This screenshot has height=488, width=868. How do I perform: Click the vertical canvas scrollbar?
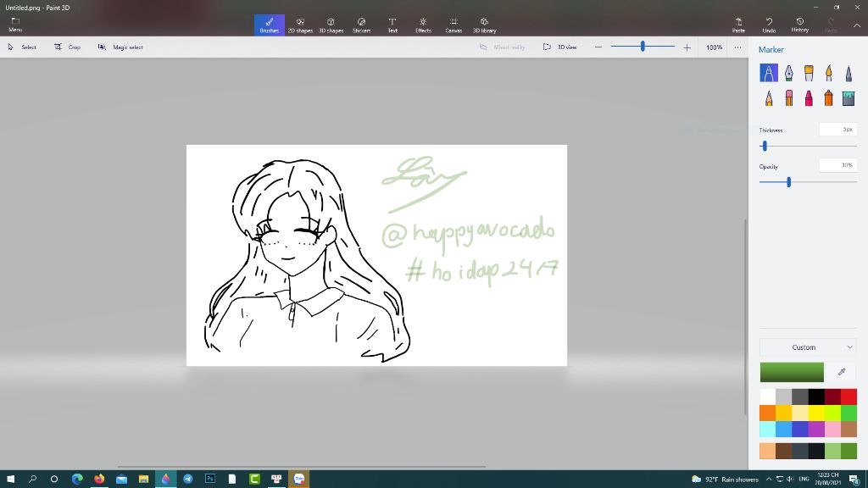tap(745, 317)
